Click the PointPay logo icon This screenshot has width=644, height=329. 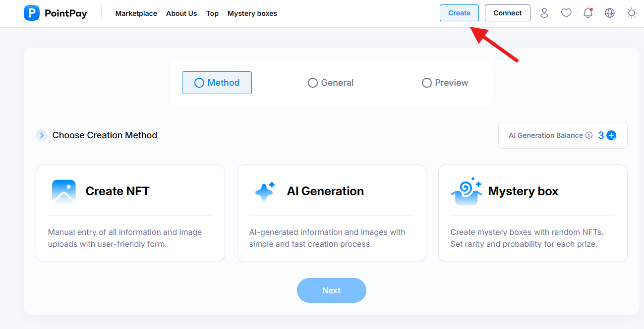point(32,13)
